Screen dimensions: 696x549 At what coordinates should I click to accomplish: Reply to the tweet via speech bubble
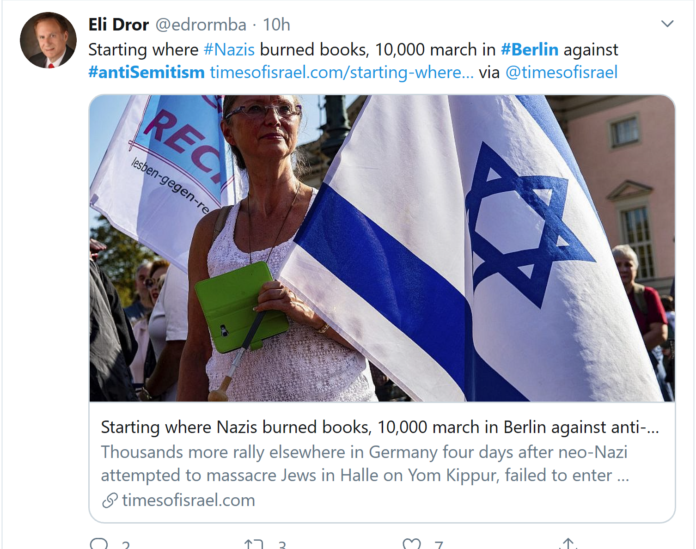click(x=99, y=544)
